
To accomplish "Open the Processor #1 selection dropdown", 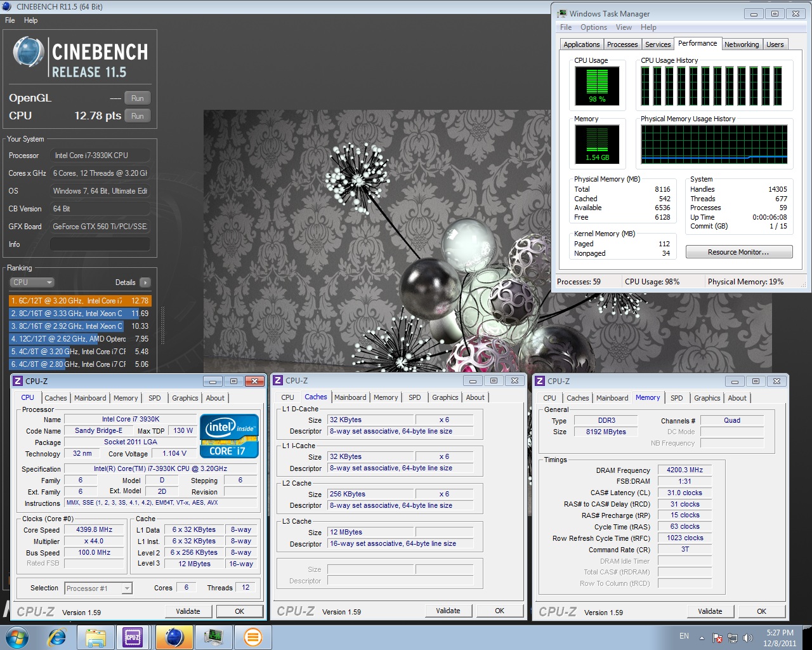I will coord(98,588).
